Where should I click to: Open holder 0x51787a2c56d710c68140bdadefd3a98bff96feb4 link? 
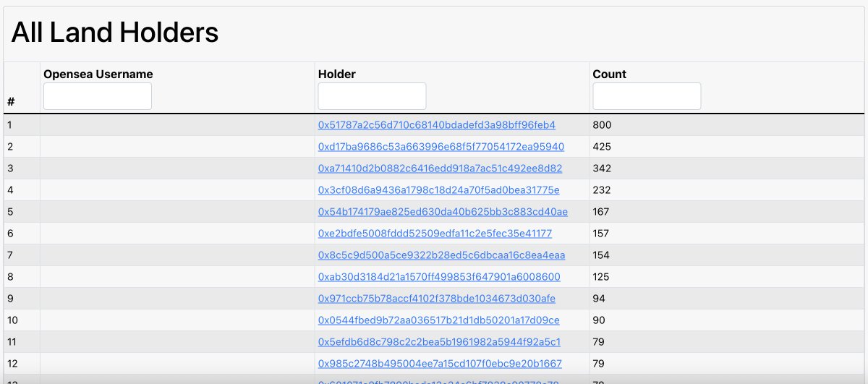pyautogui.click(x=437, y=125)
